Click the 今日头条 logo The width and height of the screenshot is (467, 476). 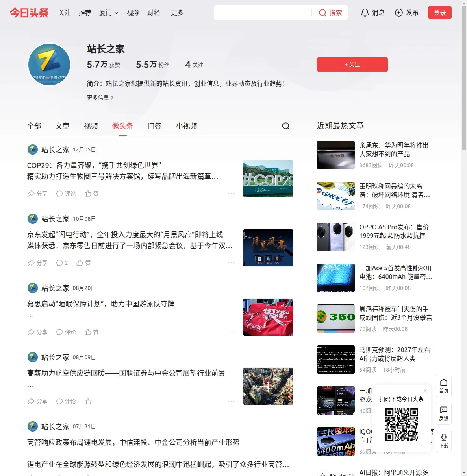click(x=29, y=13)
